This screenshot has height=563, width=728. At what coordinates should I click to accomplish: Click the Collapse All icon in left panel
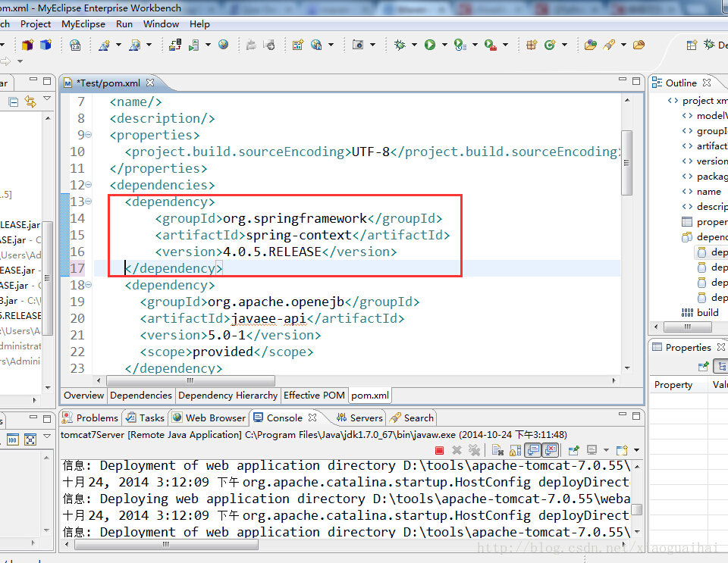[14, 102]
